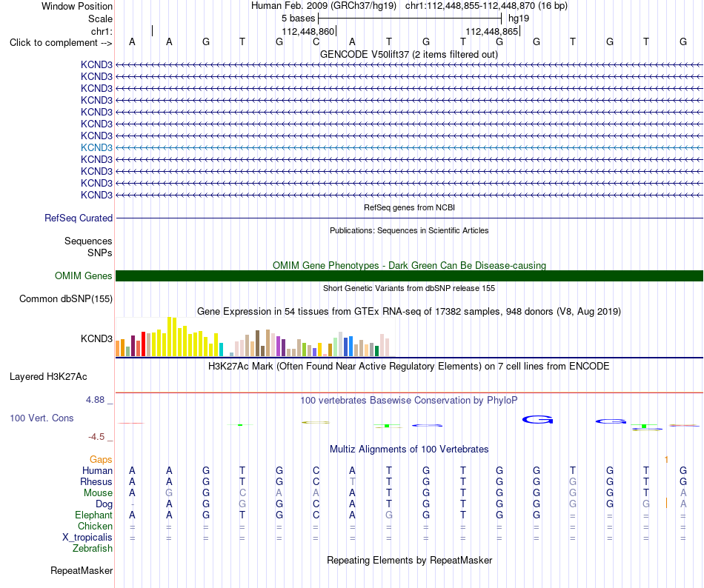
Task: Click the '112,448,860' position on ruler
Action: 308,31
